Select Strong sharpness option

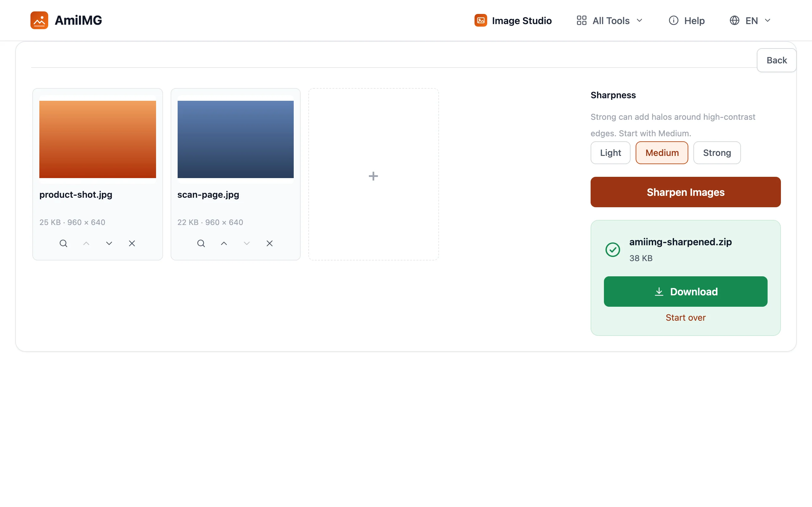point(717,153)
